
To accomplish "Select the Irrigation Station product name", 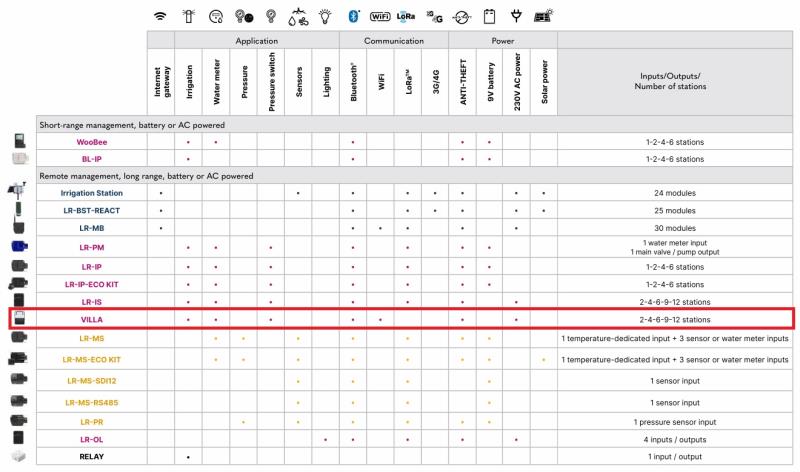I will click(92, 193).
